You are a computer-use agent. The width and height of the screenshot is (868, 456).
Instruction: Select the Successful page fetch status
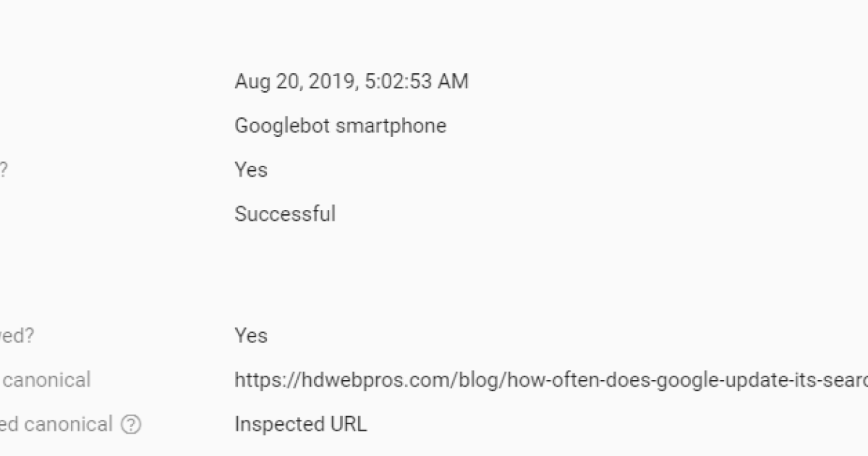285,214
